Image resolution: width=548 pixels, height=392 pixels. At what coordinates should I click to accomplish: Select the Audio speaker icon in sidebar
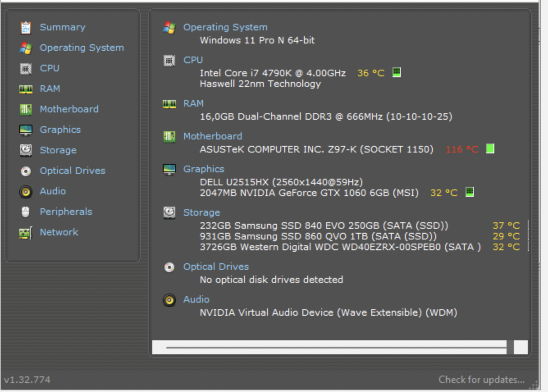click(x=25, y=191)
